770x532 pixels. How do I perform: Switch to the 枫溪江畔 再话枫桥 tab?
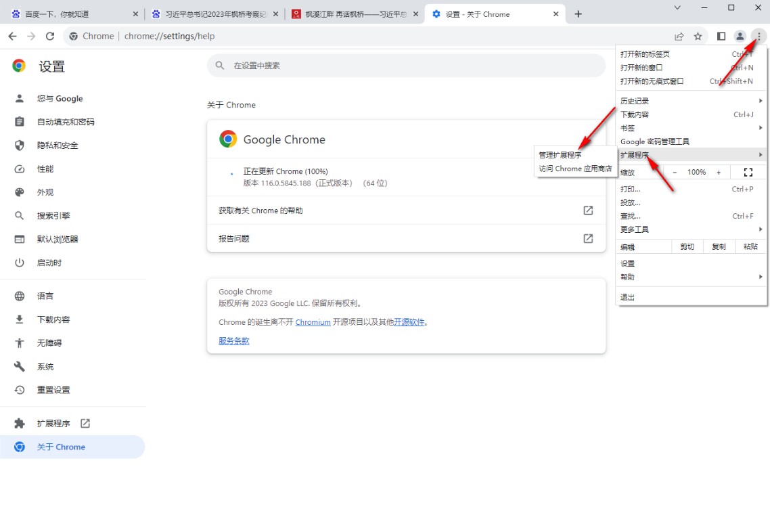pos(355,14)
